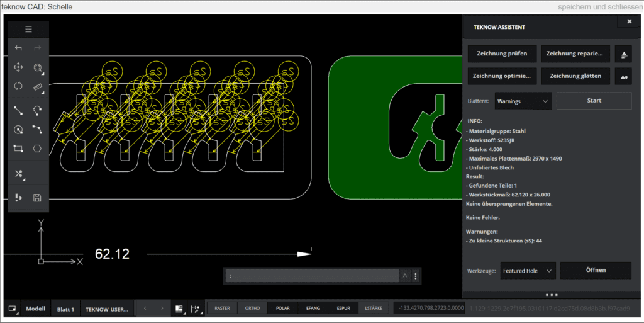Click warning text 'Zu kleine Strukturen (sS): 44'
Image resolution: width=644 pixels, height=323 pixels.
pyautogui.click(x=504, y=241)
